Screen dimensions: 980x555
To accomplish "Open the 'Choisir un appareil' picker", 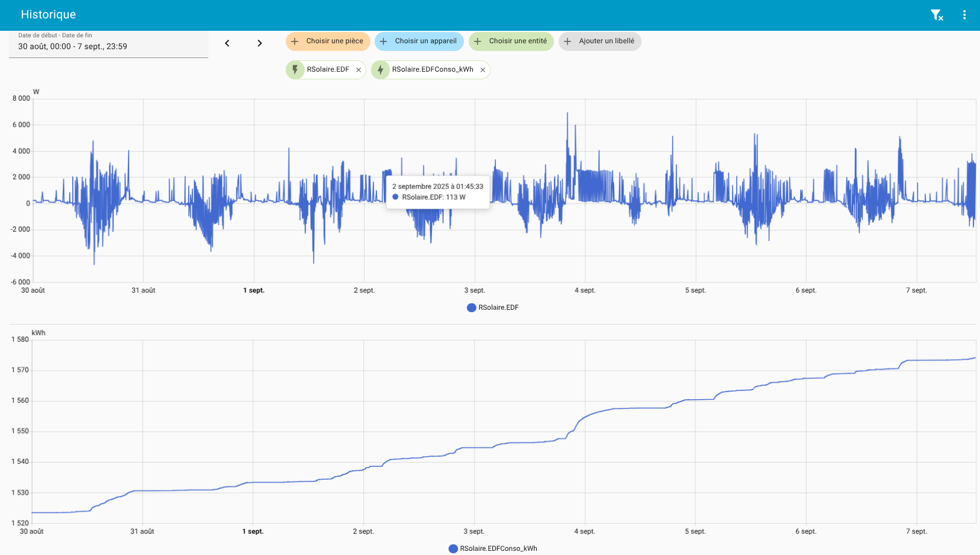I will coord(419,41).
